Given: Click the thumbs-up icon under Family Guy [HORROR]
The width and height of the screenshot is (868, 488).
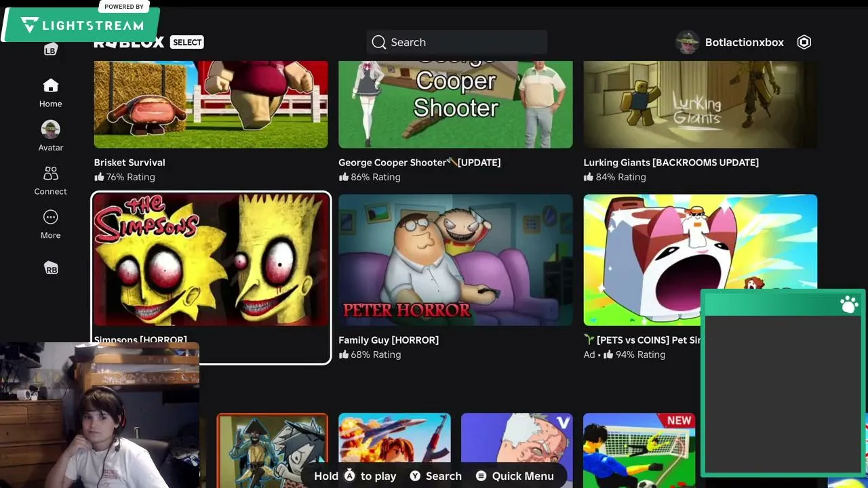Looking at the screenshot, I should coord(344,354).
